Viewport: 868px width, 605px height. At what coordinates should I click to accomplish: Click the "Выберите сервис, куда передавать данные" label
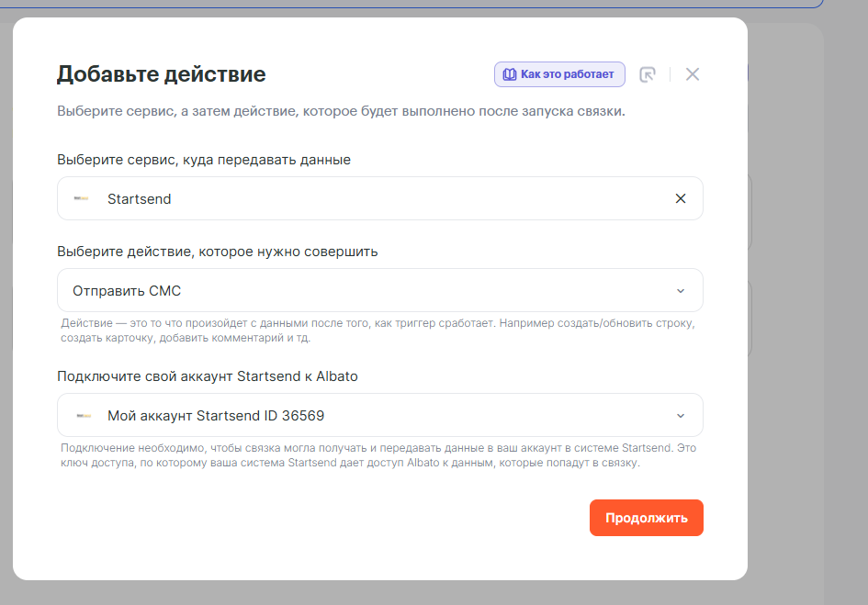point(204,160)
